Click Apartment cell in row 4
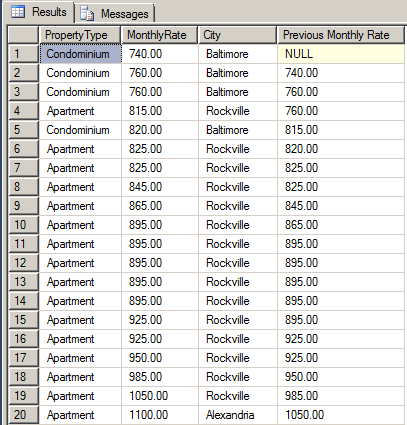This screenshot has height=425, width=407. tap(80, 111)
